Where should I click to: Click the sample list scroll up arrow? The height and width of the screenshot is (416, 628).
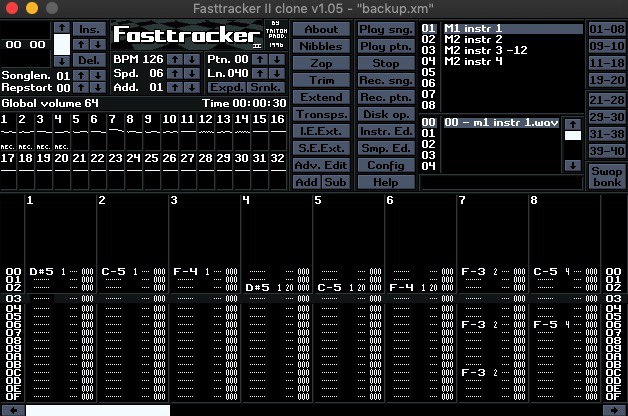point(573,124)
